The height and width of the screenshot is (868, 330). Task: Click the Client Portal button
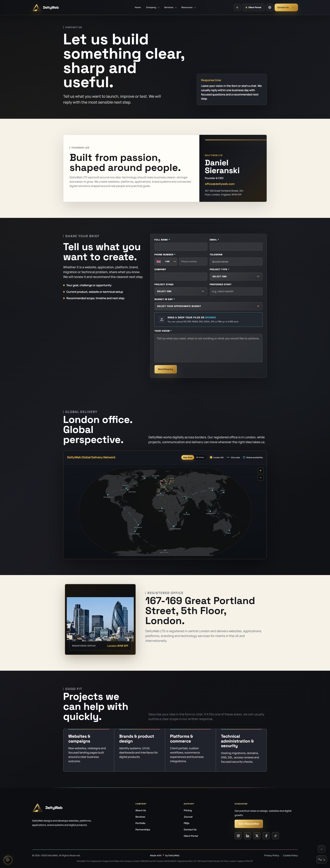point(254,7)
